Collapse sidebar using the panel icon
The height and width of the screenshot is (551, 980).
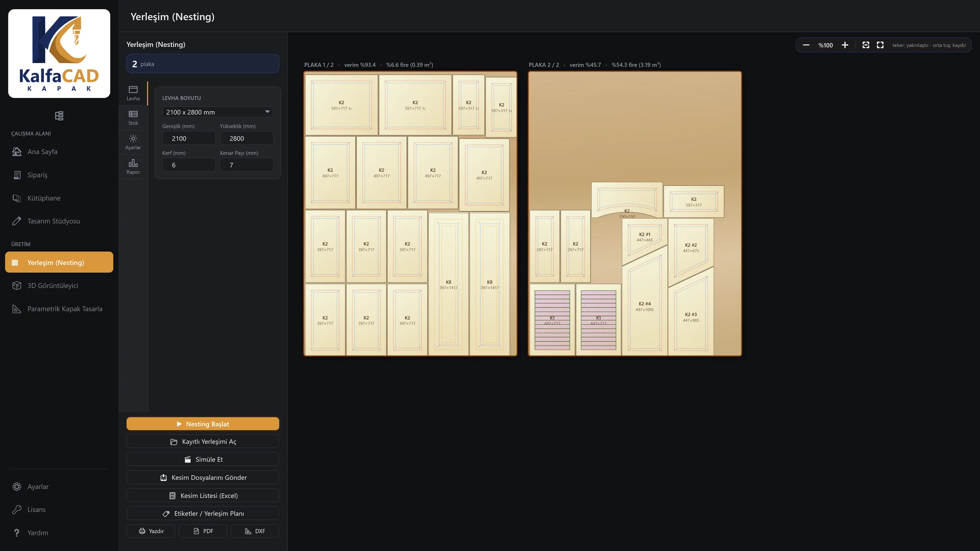[59, 116]
